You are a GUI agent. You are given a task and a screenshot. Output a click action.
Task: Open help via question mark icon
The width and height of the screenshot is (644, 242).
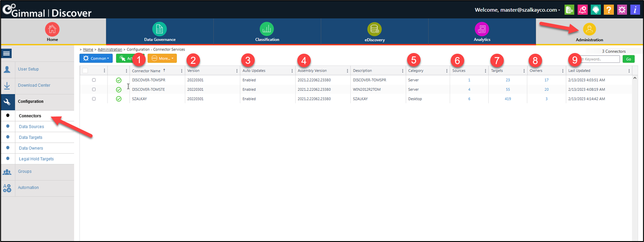pyautogui.click(x=609, y=10)
